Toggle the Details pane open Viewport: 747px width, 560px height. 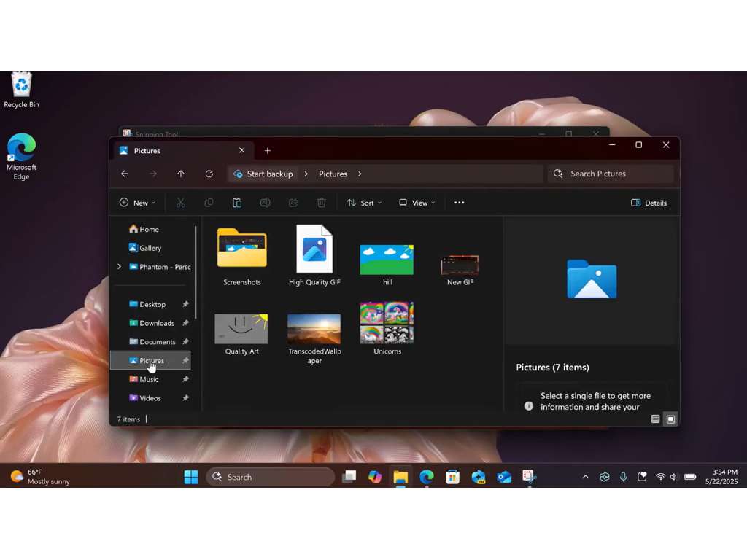click(x=648, y=203)
